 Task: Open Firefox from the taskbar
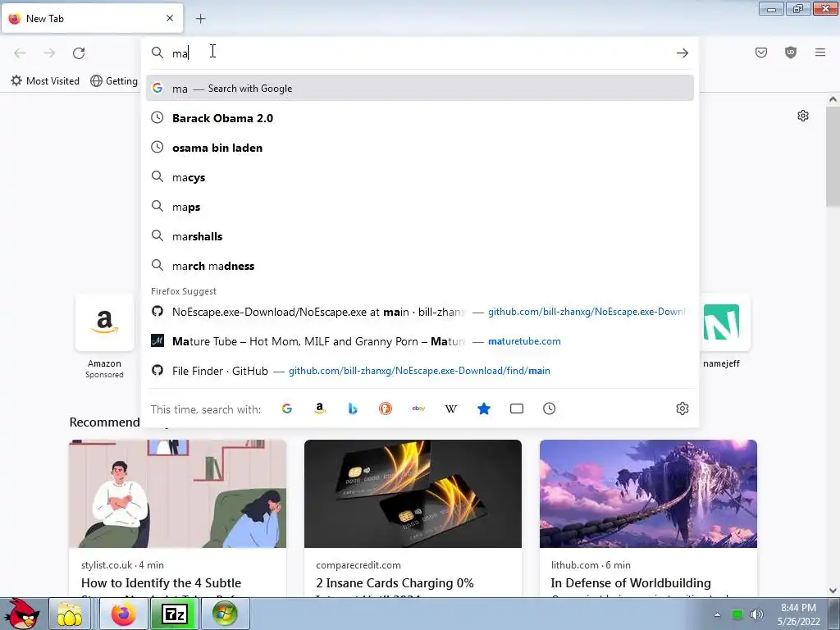123,614
